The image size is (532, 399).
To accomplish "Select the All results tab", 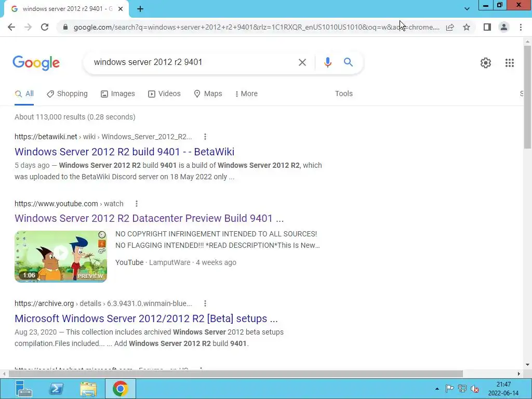I will 24,94.
